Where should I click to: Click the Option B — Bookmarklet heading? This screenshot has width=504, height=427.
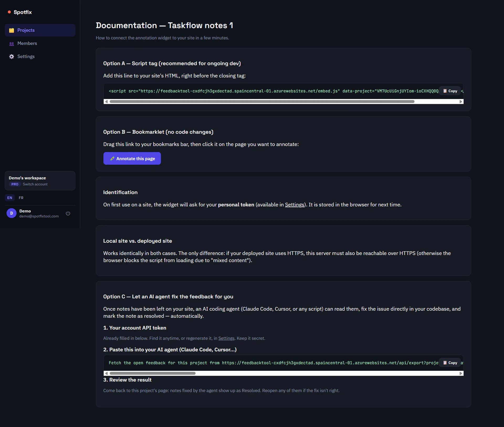click(x=158, y=132)
